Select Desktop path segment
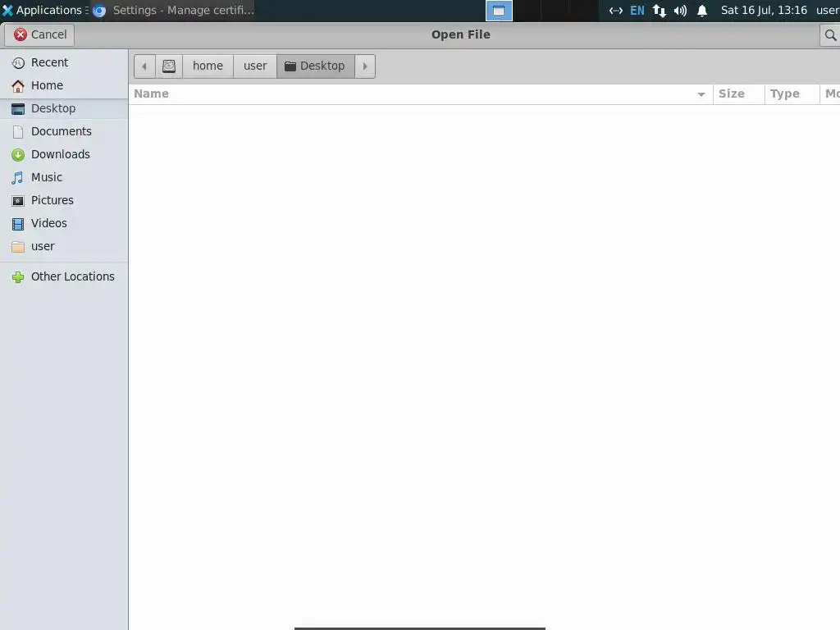 point(316,66)
